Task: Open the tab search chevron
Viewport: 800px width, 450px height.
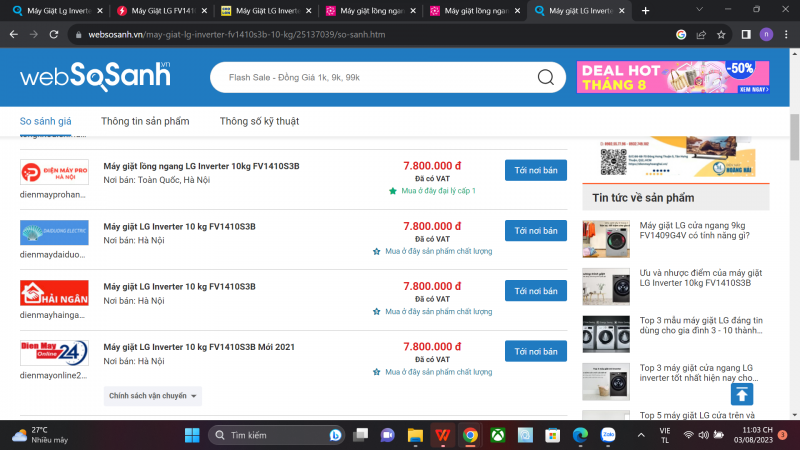Action: coord(699,10)
